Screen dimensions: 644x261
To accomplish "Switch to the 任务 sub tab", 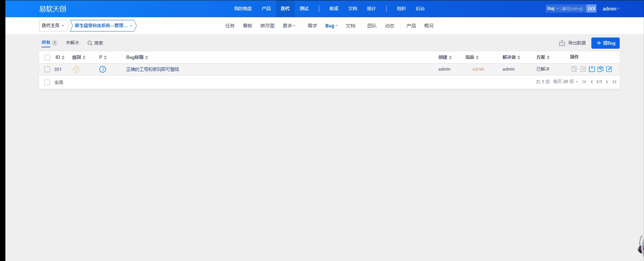I will pos(230,26).
